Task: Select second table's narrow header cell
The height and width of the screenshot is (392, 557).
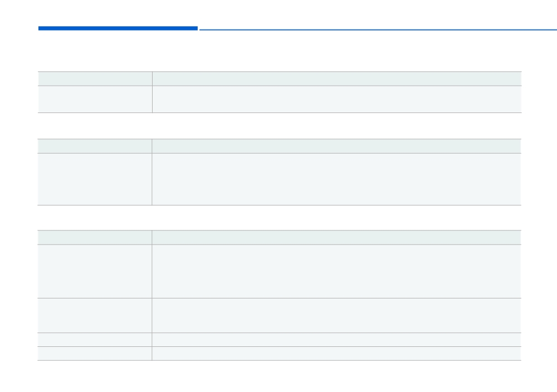Action: click(95, 146)
